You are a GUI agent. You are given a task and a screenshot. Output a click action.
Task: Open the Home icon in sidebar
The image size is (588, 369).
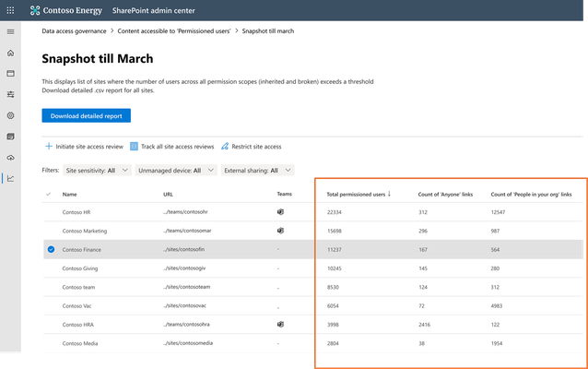(10, 53)
